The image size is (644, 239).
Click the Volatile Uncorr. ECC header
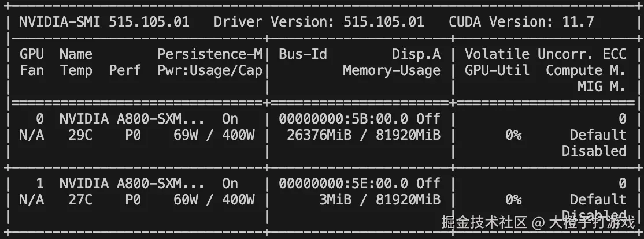(x=545, y=54)
